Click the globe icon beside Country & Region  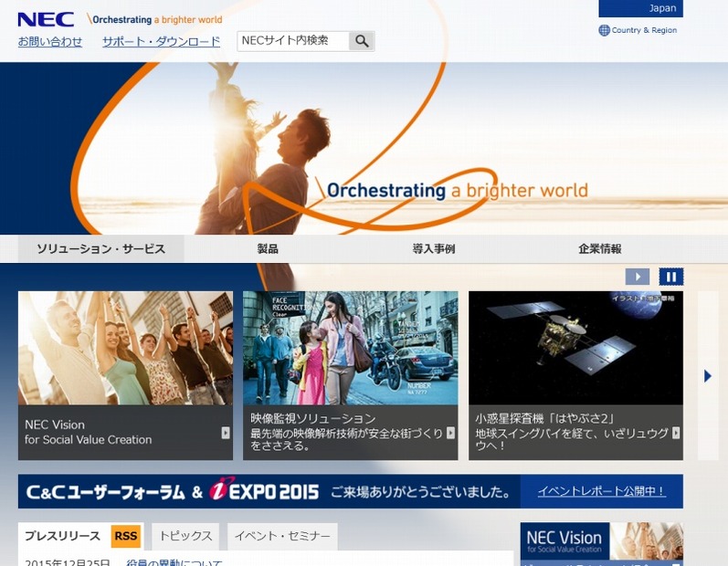[x=604, y=31]
